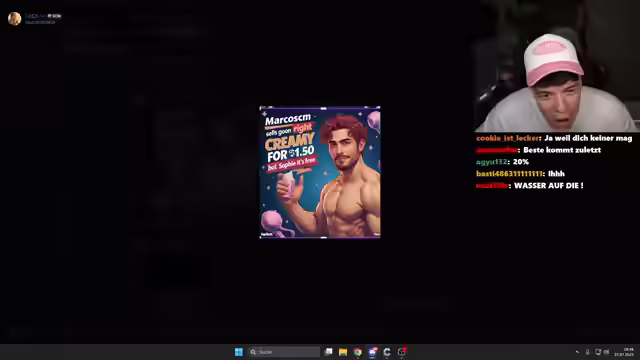The image size is (640, 360).
Task: Click the poster's round profile avatar
Action: (14, 18)
